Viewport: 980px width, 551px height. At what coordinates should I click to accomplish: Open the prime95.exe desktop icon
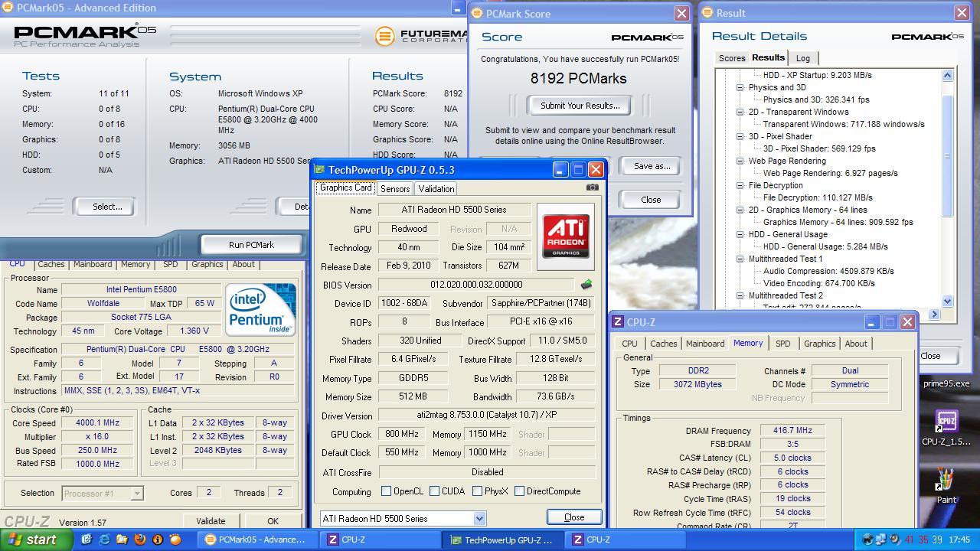click(946, 383)
